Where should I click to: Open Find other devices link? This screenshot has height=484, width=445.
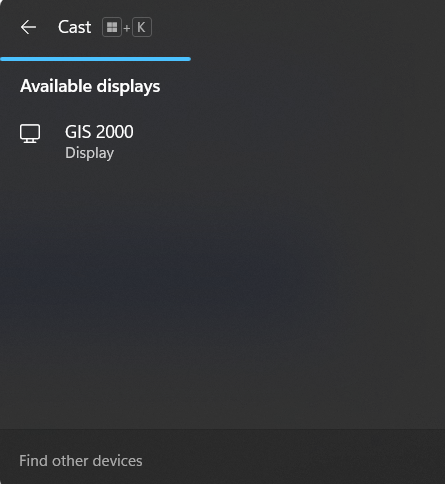coord(81,461)
